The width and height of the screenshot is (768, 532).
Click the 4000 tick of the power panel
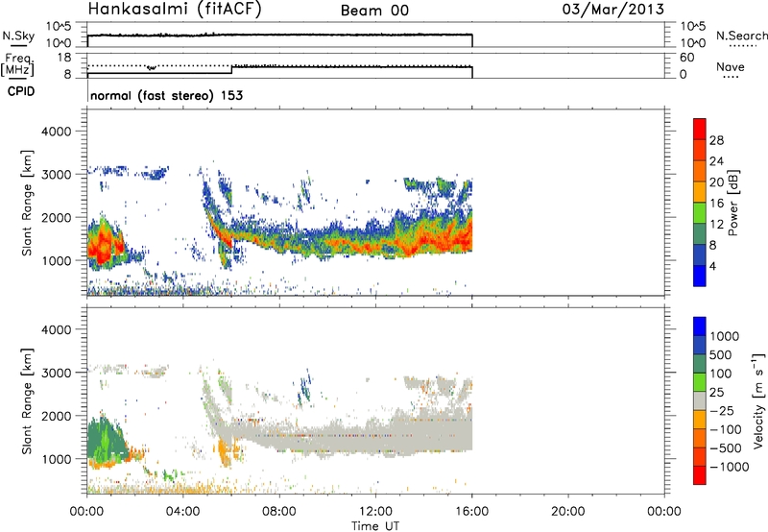point(56,132)
